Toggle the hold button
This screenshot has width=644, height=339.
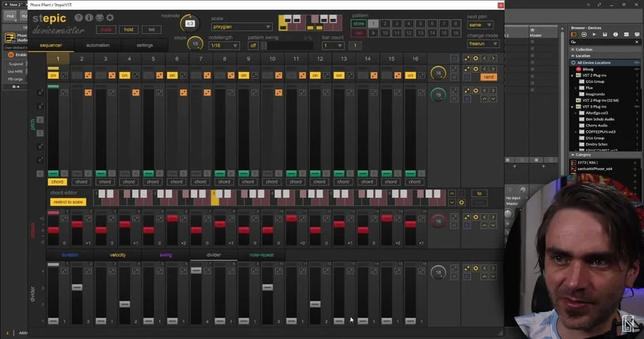click(129, 30)
